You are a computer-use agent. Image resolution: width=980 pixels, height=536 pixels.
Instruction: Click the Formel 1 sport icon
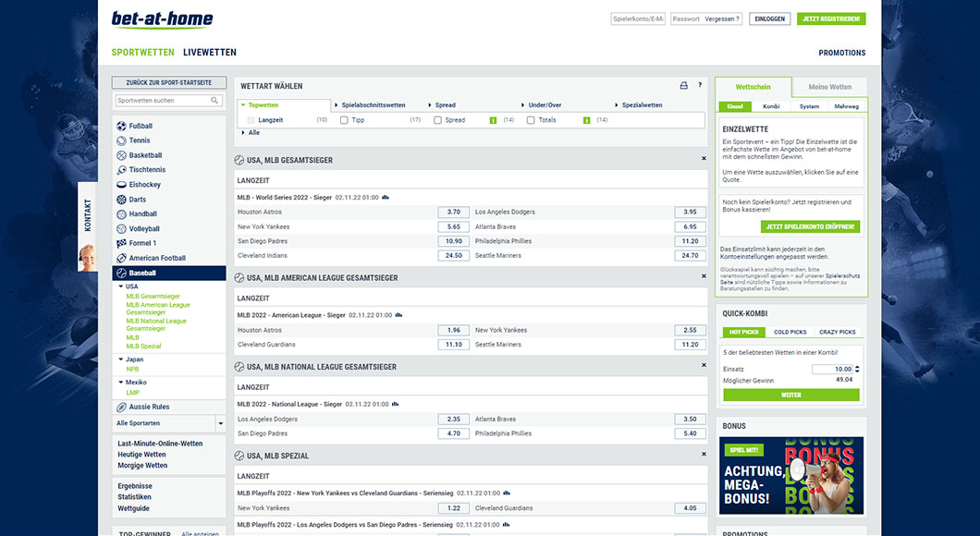(x=121, y=244)
